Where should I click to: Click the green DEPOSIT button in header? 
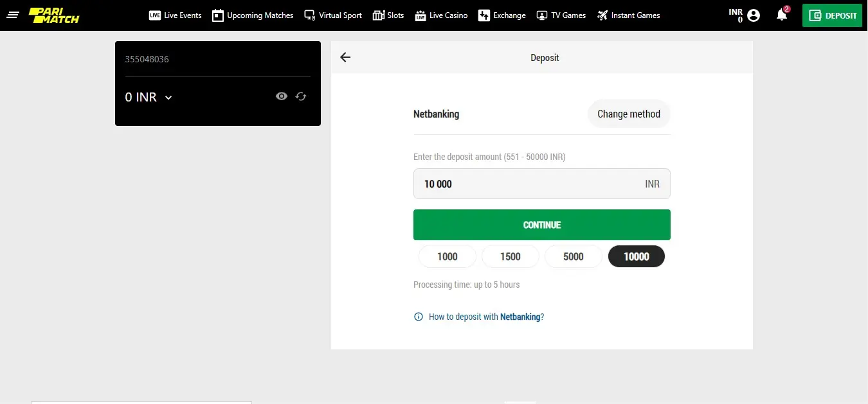[833, 15]
